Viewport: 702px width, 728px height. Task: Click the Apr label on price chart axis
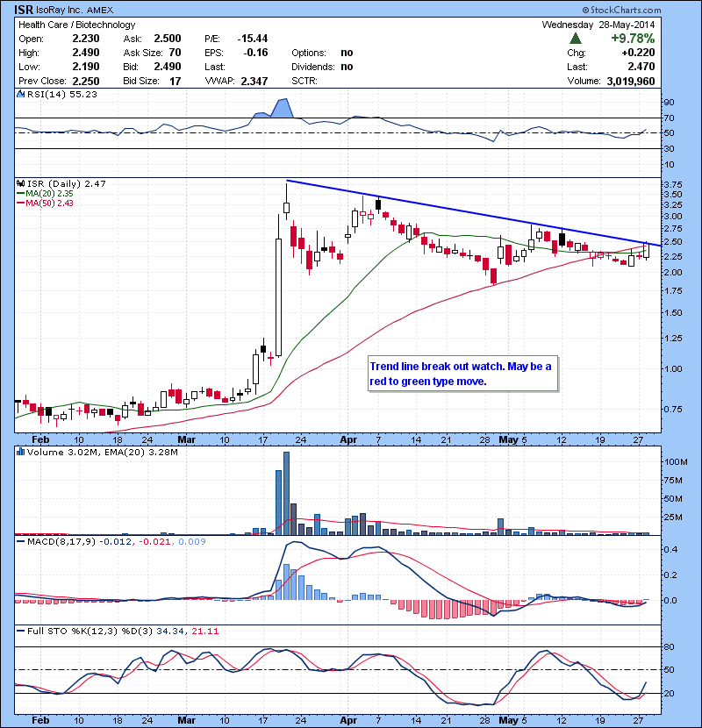348,439
